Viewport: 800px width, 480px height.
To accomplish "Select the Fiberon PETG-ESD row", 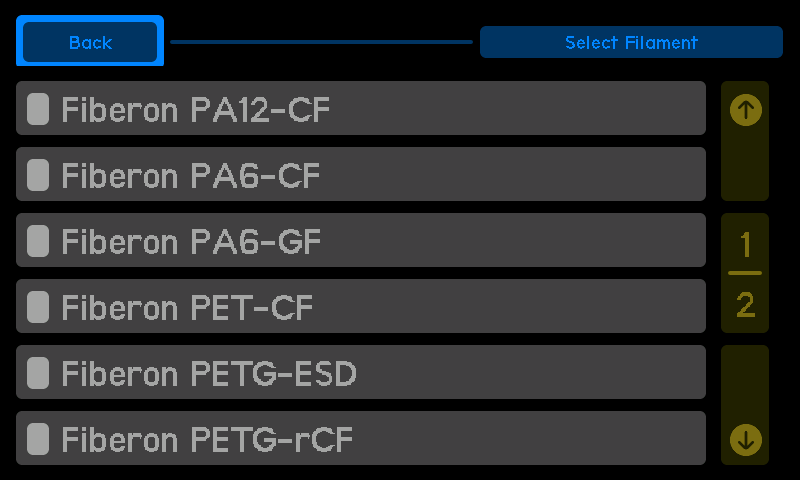I will [x=361, y=372].
